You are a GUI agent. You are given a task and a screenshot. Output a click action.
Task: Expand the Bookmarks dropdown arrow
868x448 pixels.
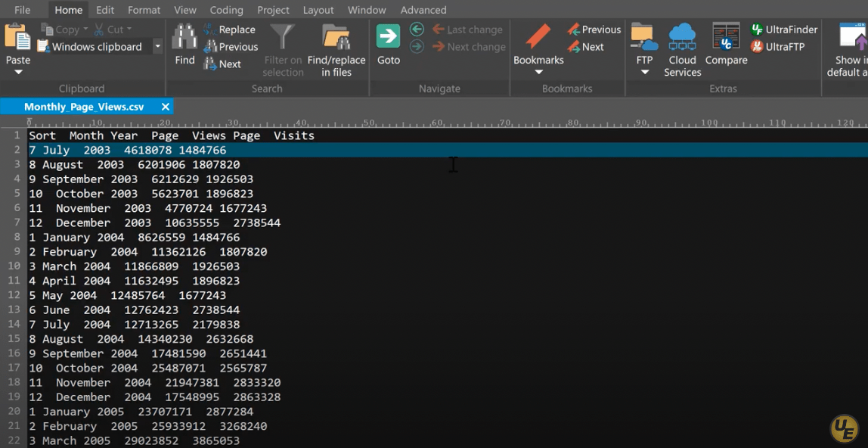[x=538, y=73]
